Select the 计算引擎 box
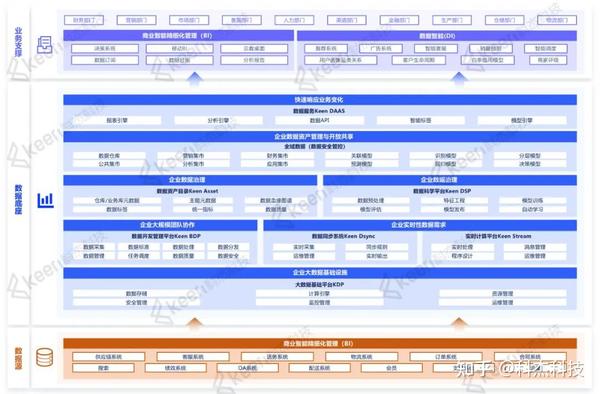The image size is (600, 394). point(320,294)
